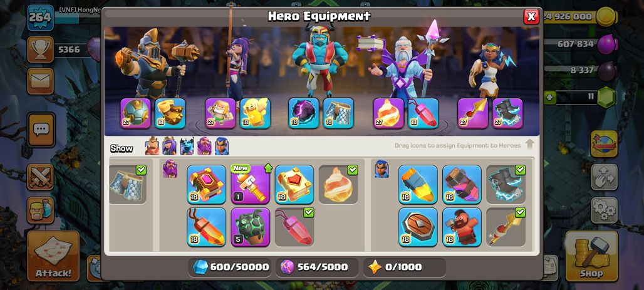
Task: Click the checked electro boots equipment
Action: pos(506,184)
